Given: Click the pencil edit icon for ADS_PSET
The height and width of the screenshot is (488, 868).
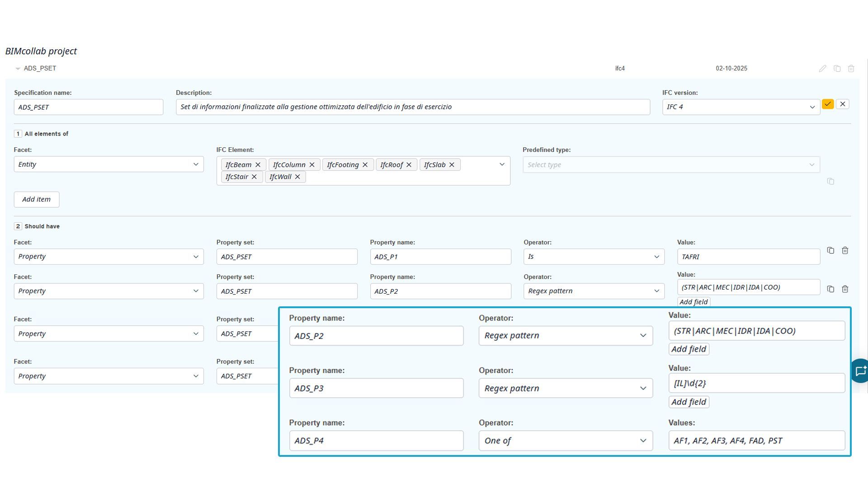Looking at the screenshot, I should 822,69.
